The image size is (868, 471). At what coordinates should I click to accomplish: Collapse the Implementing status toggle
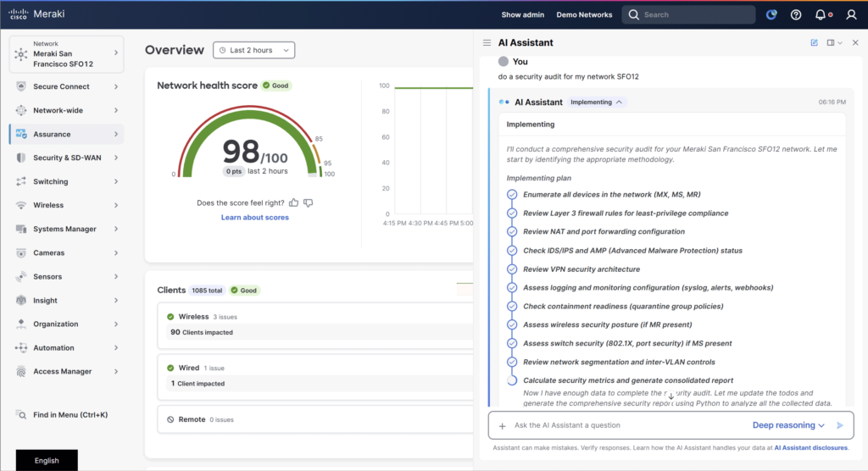coord(597,102)
